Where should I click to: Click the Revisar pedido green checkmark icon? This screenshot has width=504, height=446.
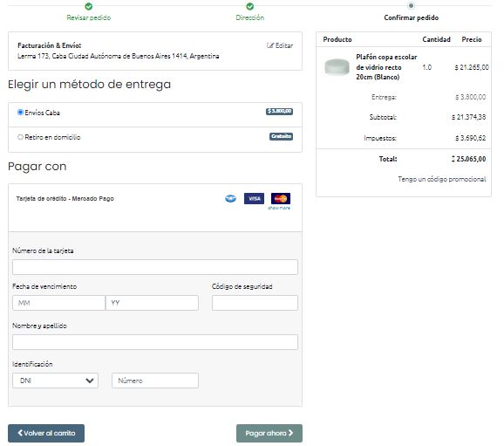pyautogui.click(x=89, y=6)
